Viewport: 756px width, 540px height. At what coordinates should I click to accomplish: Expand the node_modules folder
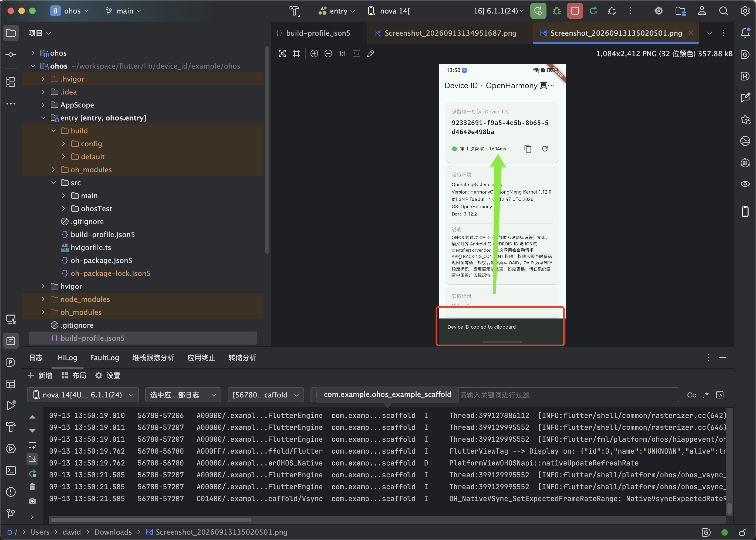pyautogui.click(x=43, y=299)
